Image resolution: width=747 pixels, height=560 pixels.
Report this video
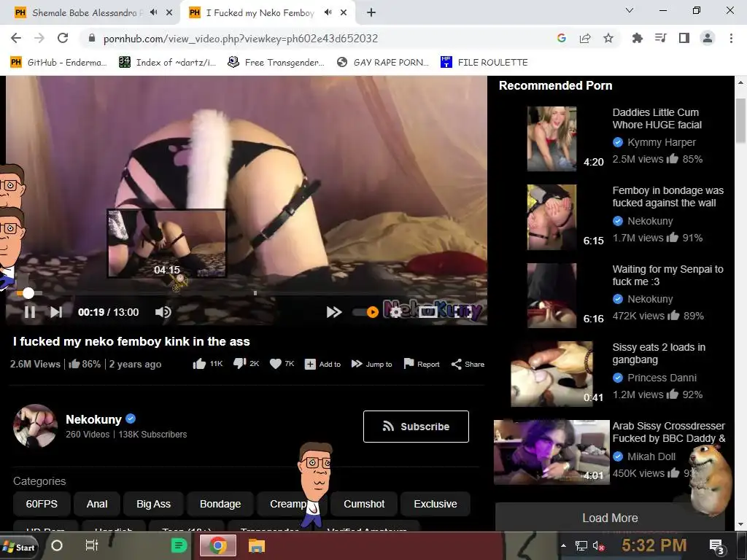[x=422, y=365]
